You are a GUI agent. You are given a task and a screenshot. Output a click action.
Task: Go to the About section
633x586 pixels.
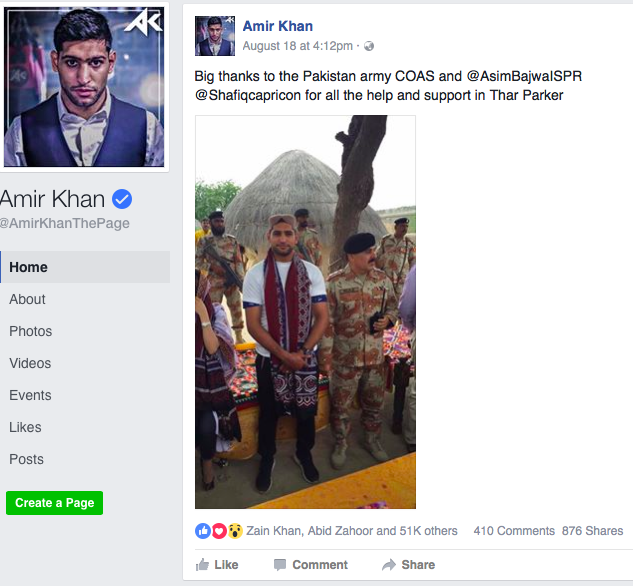(x=28, y=299)
